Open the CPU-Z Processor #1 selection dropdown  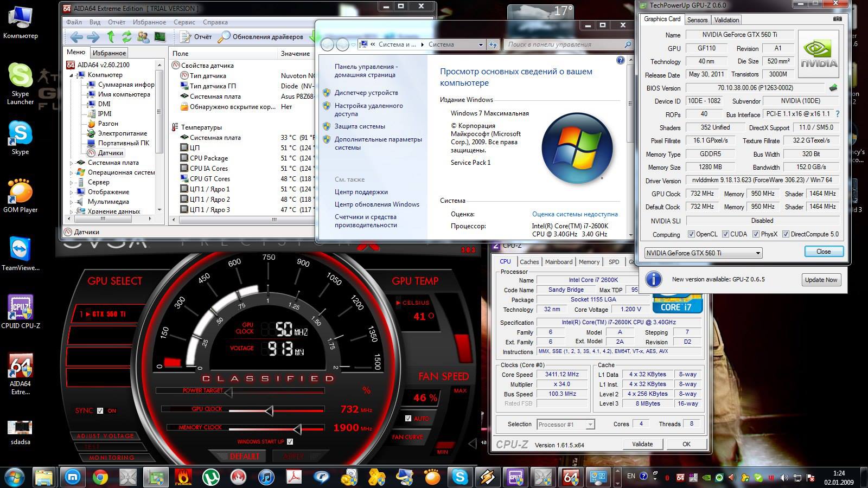566,425
